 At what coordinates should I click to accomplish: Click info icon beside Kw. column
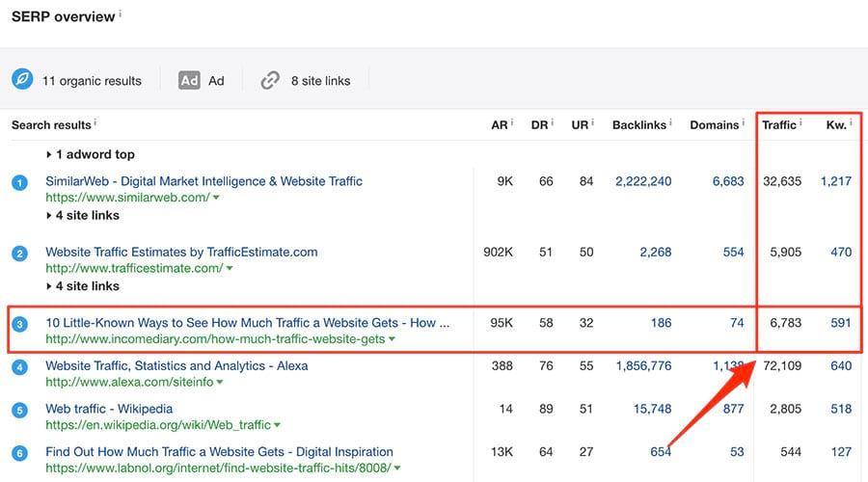click(x=852, y=122)
